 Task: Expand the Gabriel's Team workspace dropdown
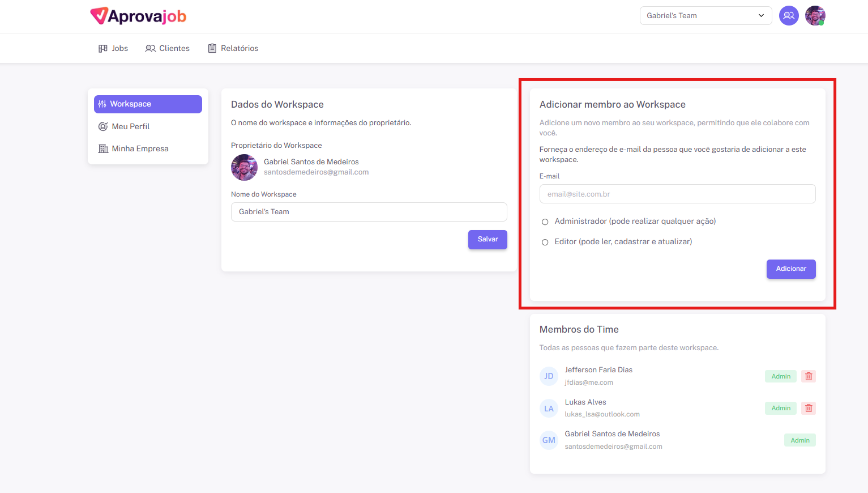pos(705,16)
